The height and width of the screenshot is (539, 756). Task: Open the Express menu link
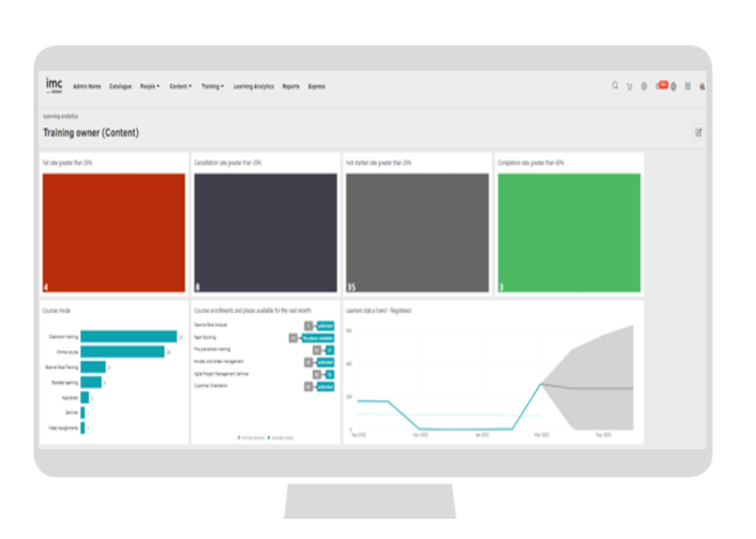point(317,87)
